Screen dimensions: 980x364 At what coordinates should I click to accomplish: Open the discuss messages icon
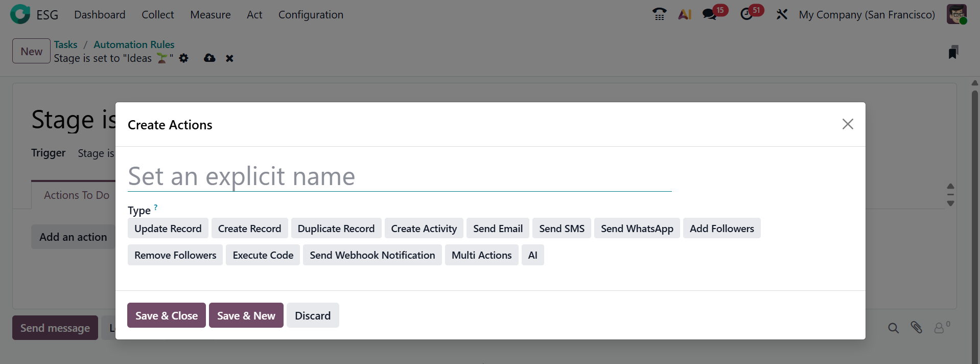point(710,14)
